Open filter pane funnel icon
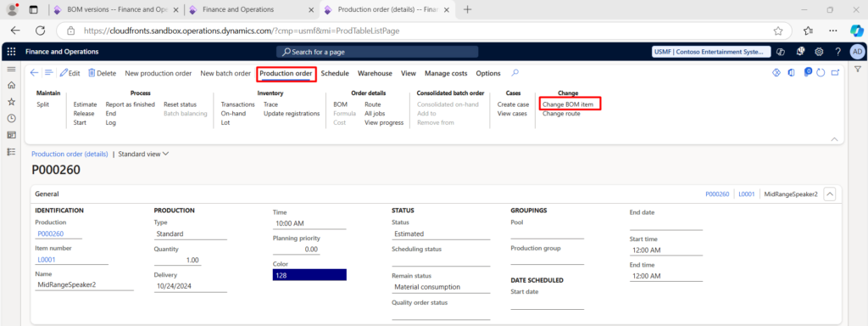 click(858, 69)
